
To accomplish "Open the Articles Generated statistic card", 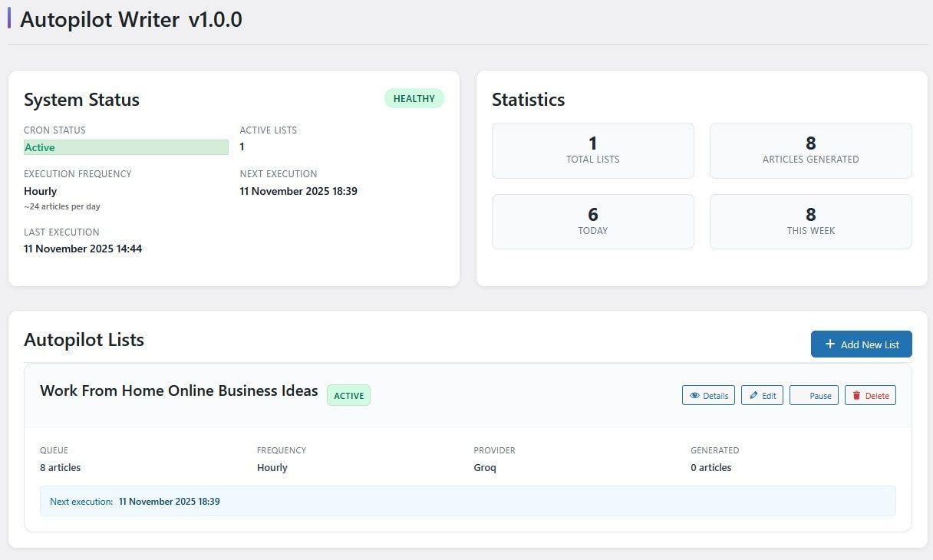I will 810,150.
